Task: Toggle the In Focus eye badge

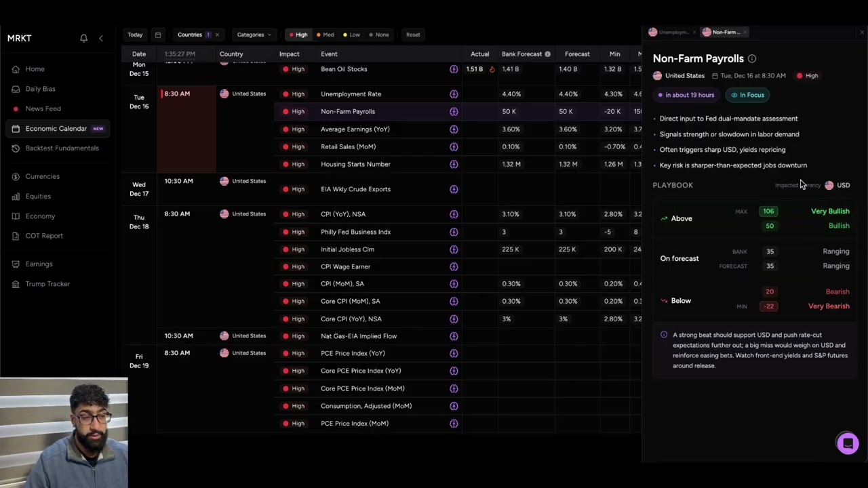Action: 748,96
